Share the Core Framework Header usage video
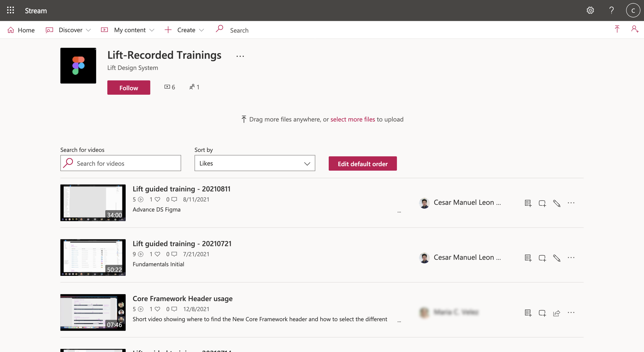Image resolution: width=644 pixels, height=352 pixels. click(557, 313)
